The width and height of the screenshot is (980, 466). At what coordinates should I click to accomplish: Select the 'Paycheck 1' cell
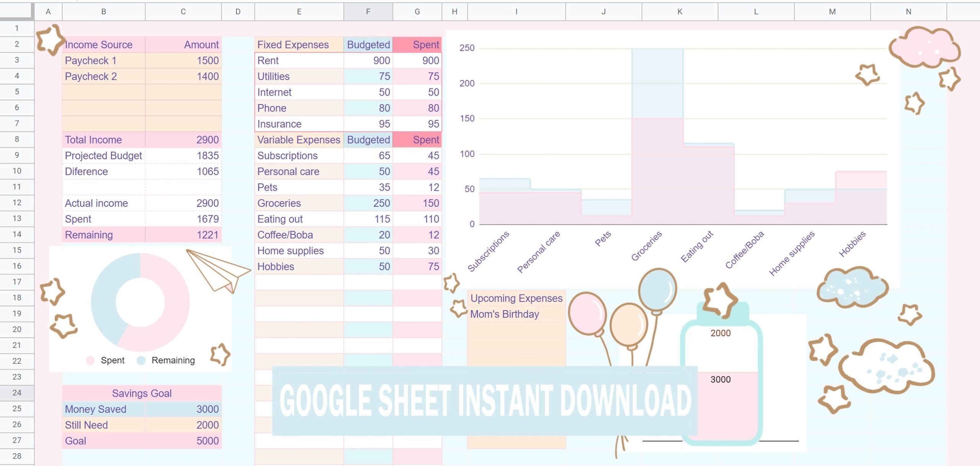[x=103, y=60]
